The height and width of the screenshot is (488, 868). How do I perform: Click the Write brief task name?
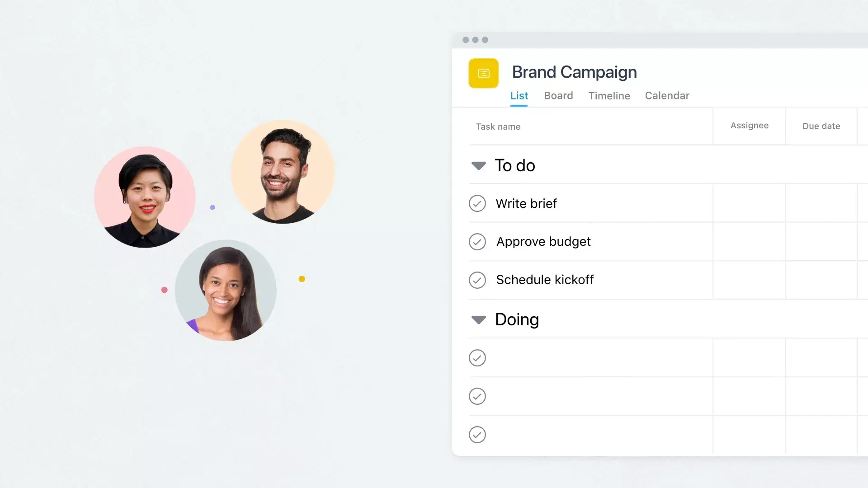coord(526,203)
